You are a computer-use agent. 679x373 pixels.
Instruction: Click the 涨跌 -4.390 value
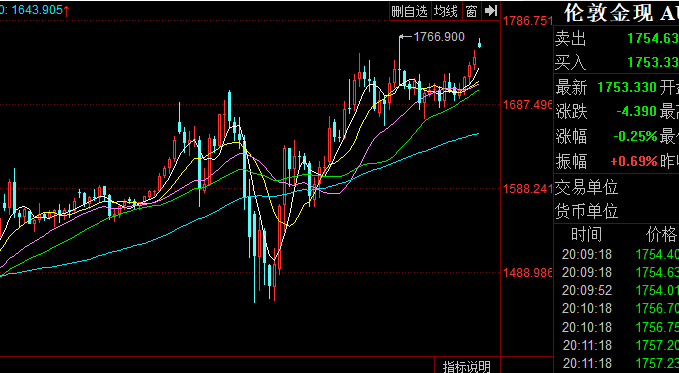637,112
